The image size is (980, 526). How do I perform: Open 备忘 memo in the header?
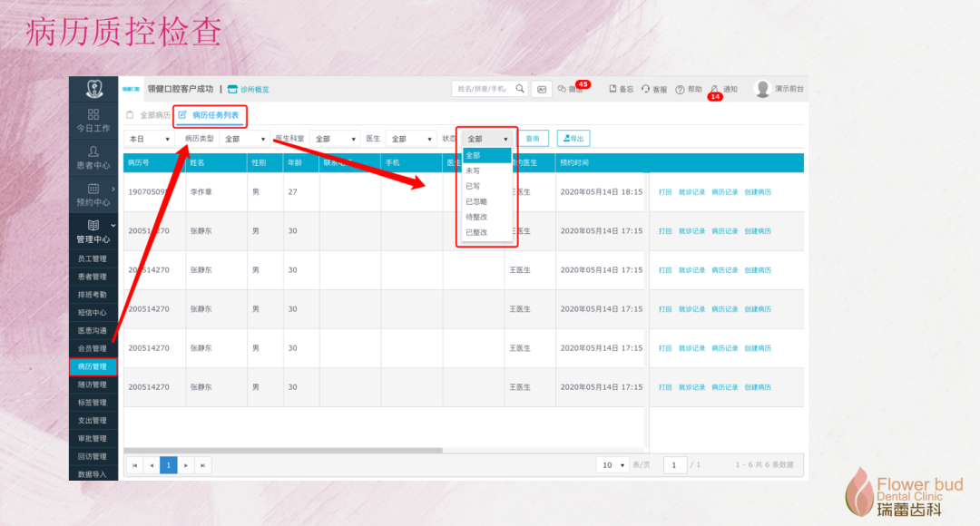tap(622, 90)
